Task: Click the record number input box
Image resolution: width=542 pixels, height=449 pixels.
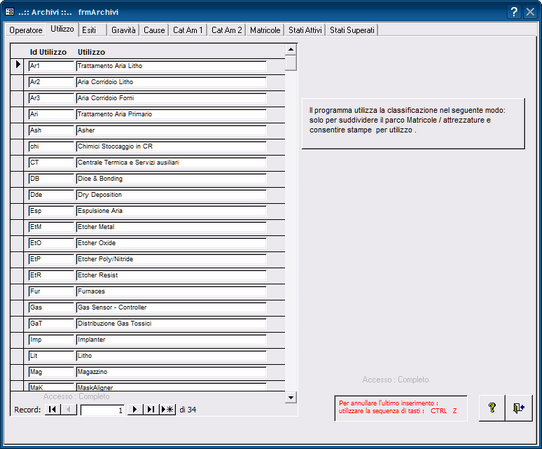Action: pos(102,410)
